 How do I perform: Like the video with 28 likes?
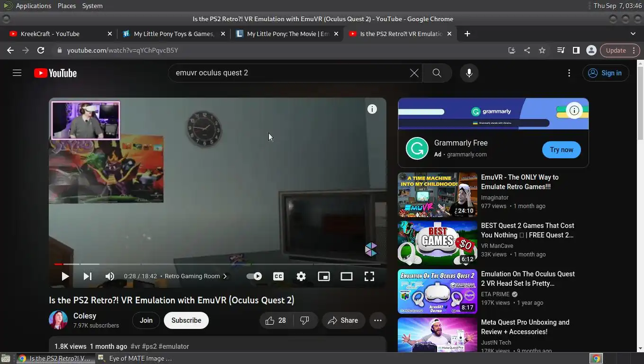(276, 320)
